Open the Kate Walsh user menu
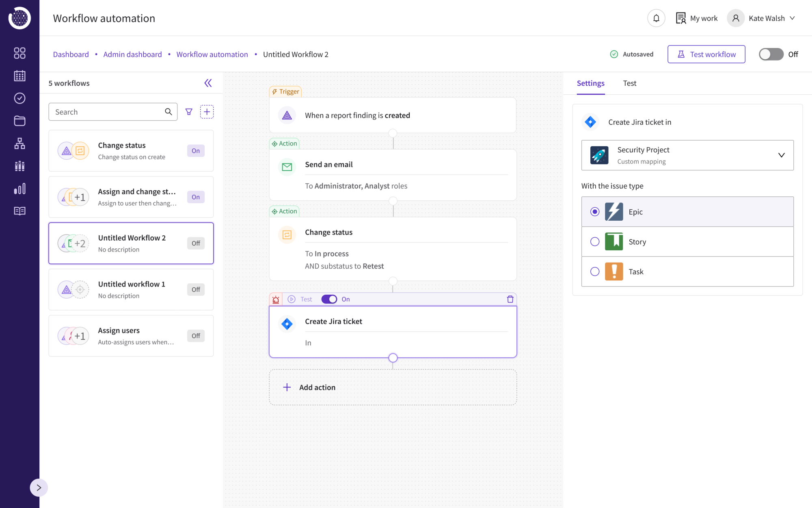 coord(761,18)
